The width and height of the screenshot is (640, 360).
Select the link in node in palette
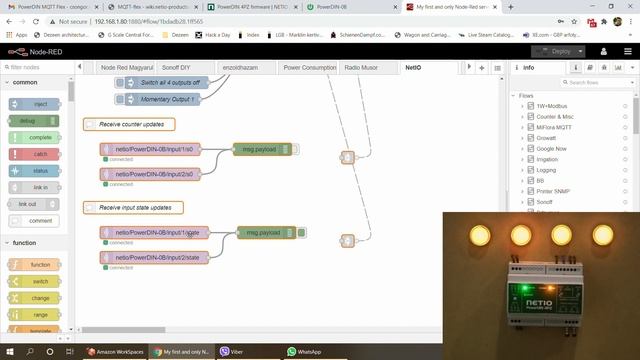(34, 187)
